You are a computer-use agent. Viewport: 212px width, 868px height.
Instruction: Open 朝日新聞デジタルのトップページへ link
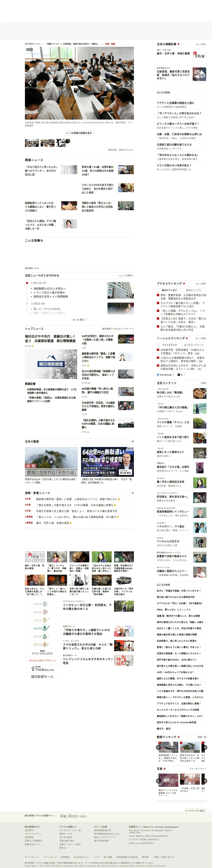[x=118, y=329]
